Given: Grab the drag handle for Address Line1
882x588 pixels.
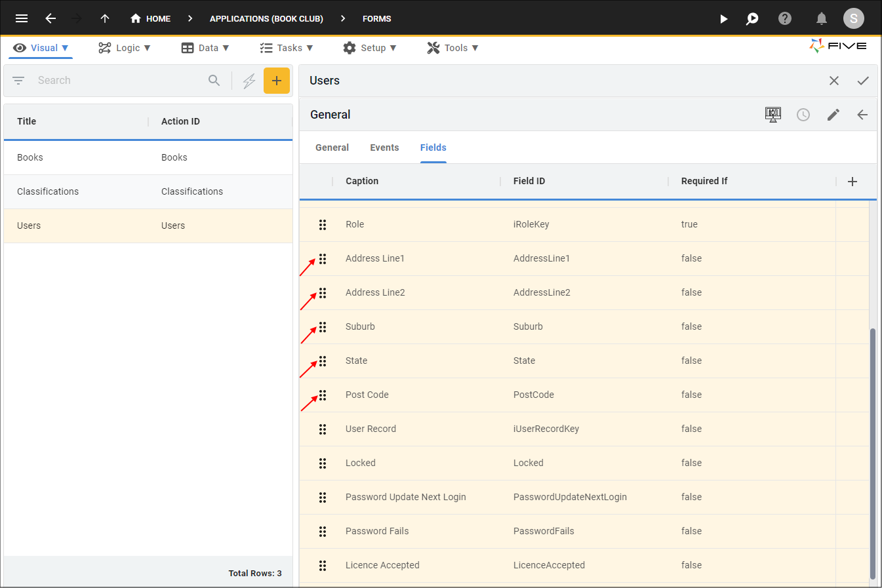Looking at the screenshot, I should tap(323, 259).
